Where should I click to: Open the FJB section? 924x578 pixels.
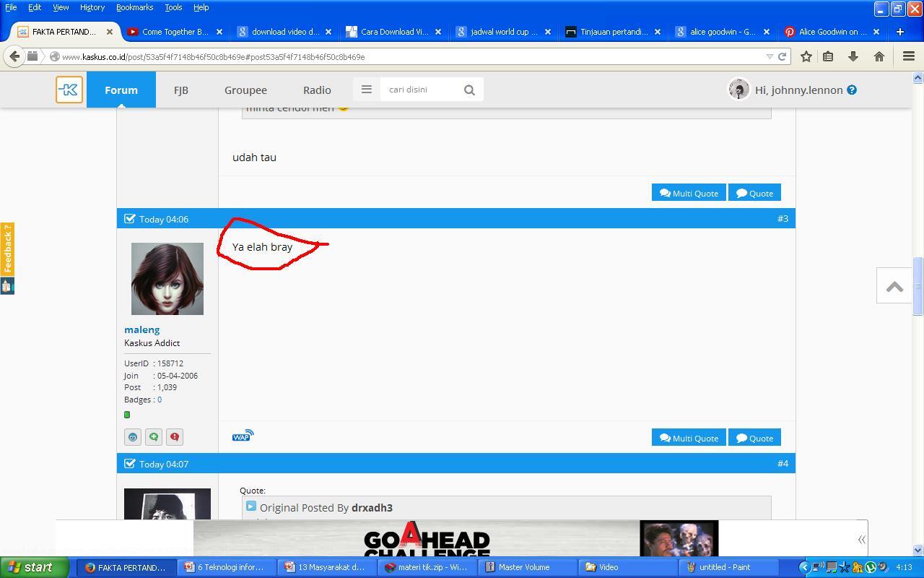point(180,90)
